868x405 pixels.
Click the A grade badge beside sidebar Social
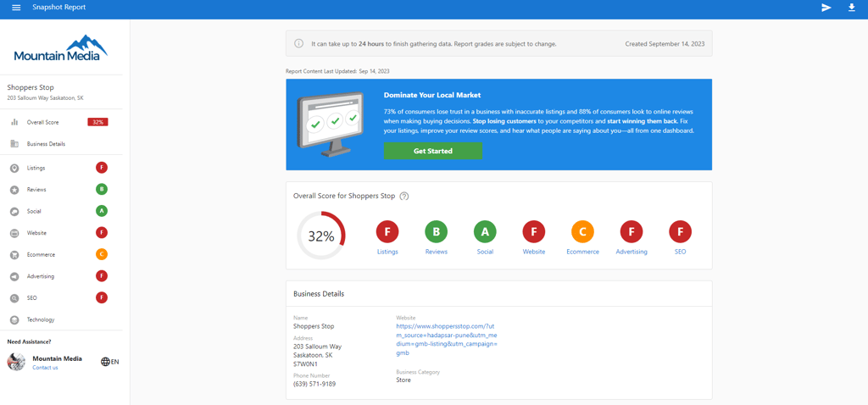tap(102, 211)
